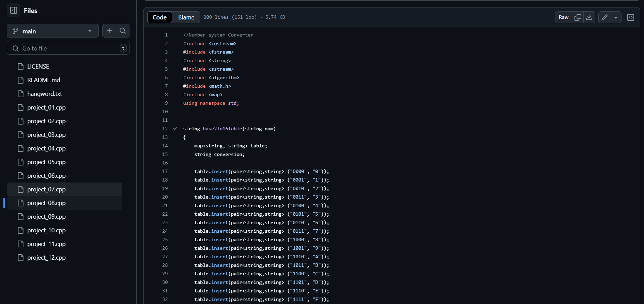
Task: Click the '//Number system Converter' comment
Action: click(218, 35)
